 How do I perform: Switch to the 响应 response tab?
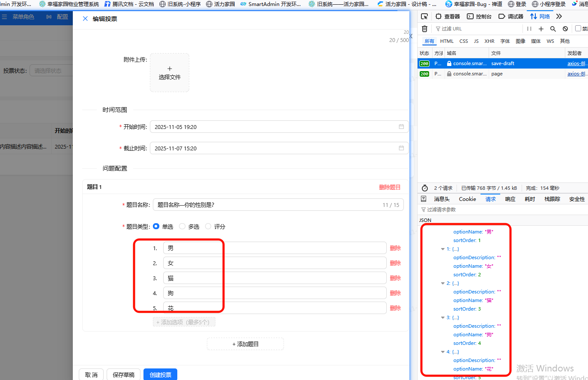(x=510, y=199)
